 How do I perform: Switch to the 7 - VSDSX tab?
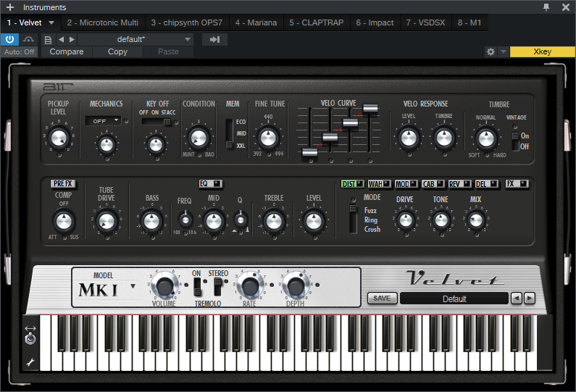[x=425, y=22]
